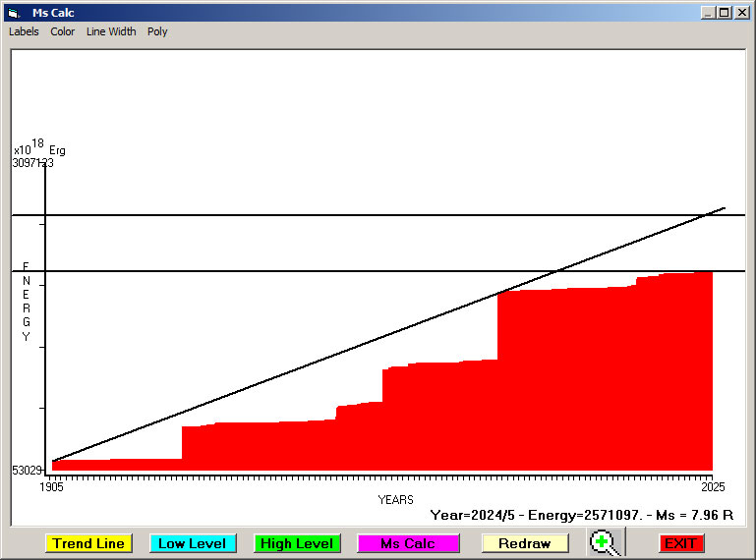Click the 2025 label on the years axis

pos(711,487)
